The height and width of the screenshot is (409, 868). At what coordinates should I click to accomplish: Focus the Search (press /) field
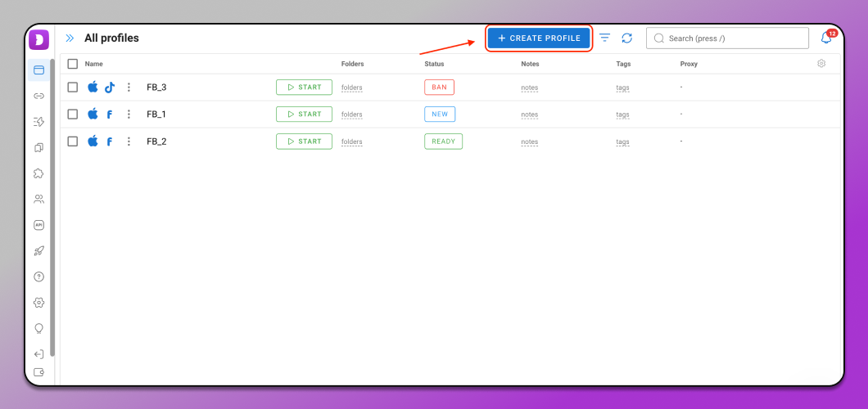coord(727,38)
